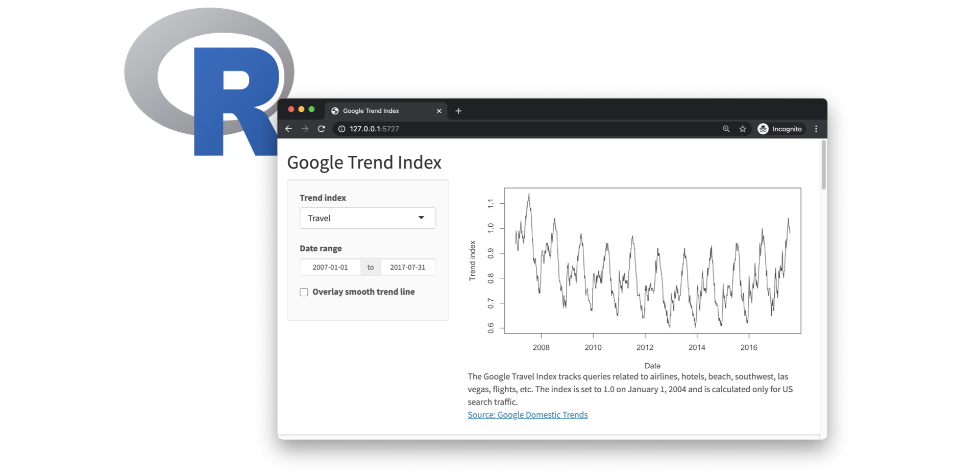This screenshot has width=980, height=475.
Task: Click the start date field 2007-01-01
Action: [330, 267]
